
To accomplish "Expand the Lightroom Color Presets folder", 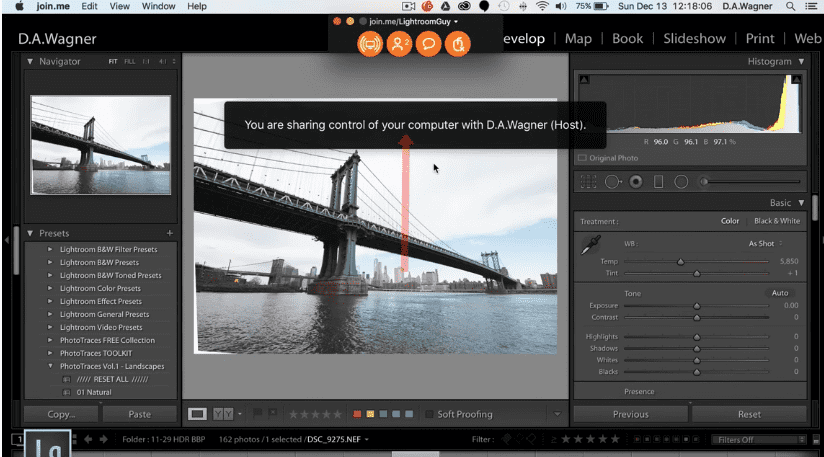I will tap(50, 288).
